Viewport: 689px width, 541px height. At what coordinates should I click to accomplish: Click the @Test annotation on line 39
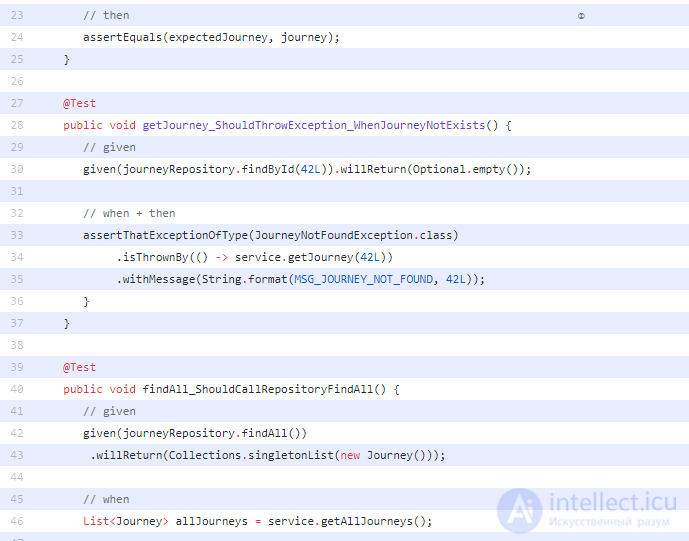click(x=79, y=367)
